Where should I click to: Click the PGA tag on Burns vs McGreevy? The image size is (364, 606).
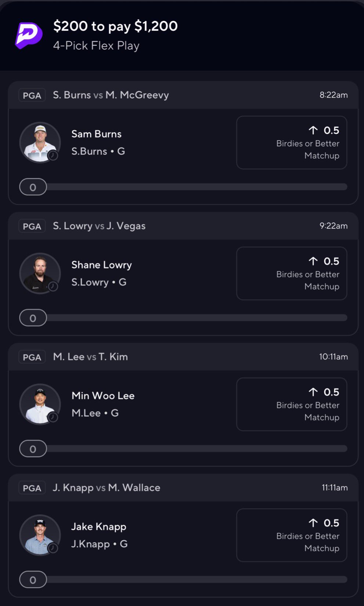click(32, 95)
